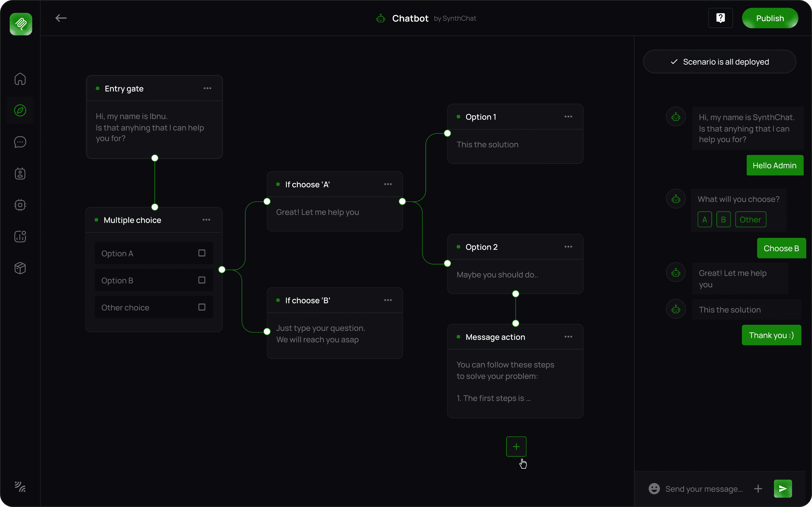This screenshot has width=812, height=507.
Task: Open Entry gate node options menu
Action: click(x=207, y=88)
